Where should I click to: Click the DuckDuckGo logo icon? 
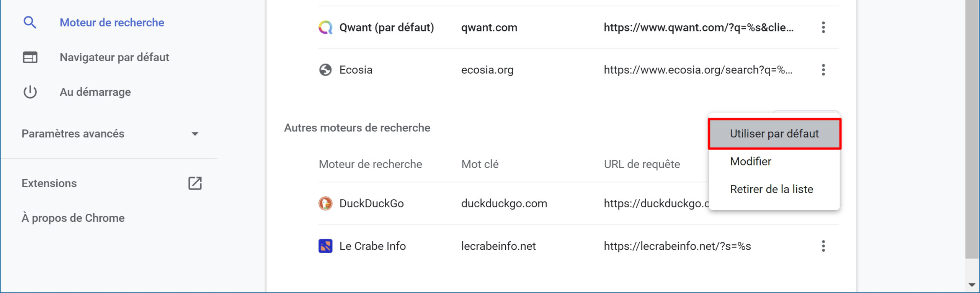click(325, 203)
